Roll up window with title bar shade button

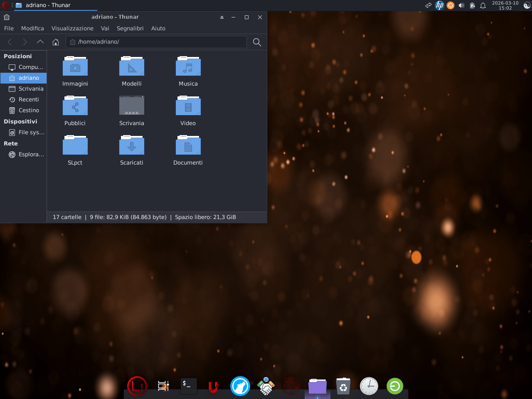(x=222, y=17)
